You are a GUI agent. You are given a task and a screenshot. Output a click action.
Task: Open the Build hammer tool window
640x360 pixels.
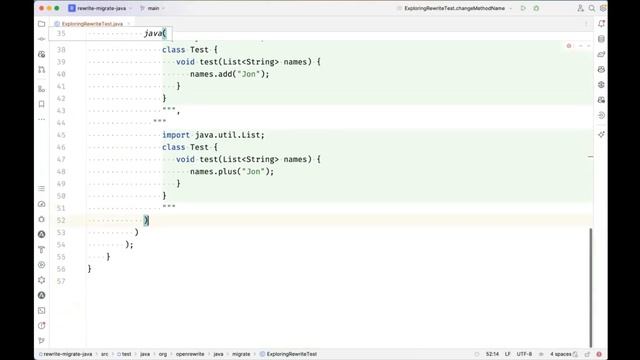pos(42,249)
